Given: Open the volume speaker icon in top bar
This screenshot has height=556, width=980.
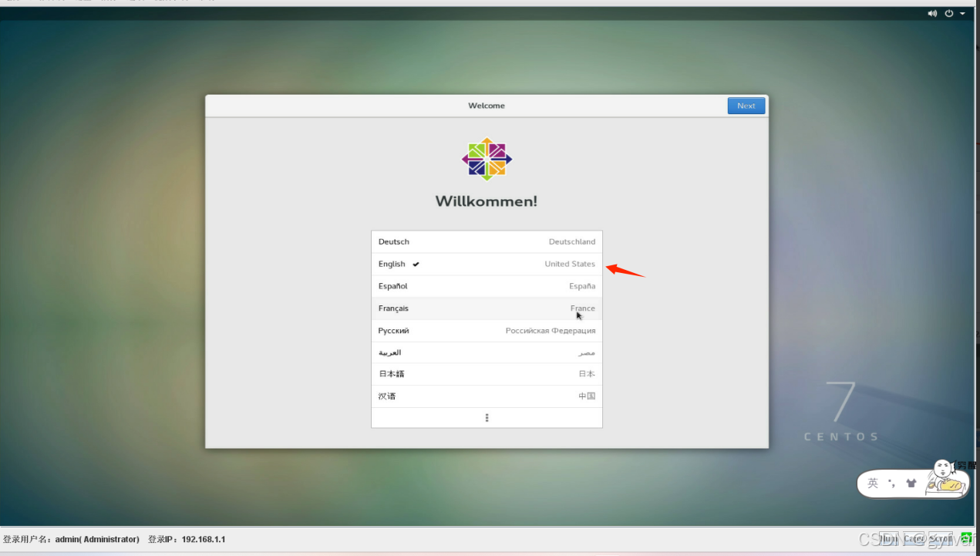Looking at the screenshot, I should pyautogui.click(x=932, y=13).
